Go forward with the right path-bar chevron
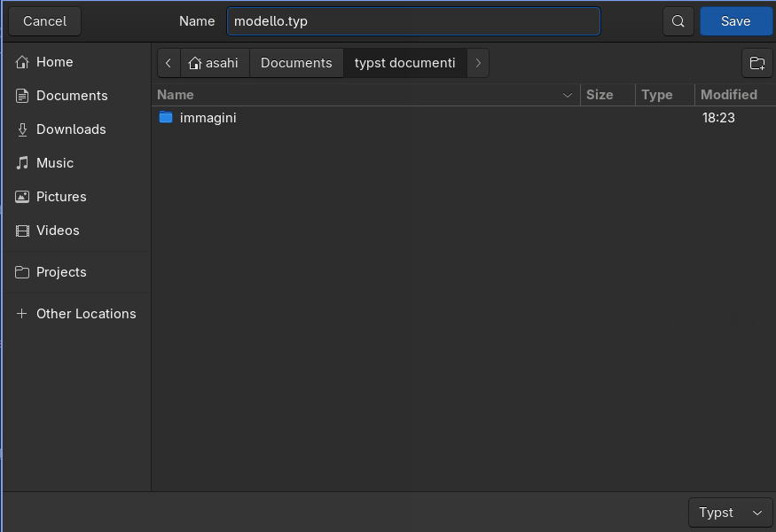The width and height of the screenshot is (776, 532). pos(478,63)
